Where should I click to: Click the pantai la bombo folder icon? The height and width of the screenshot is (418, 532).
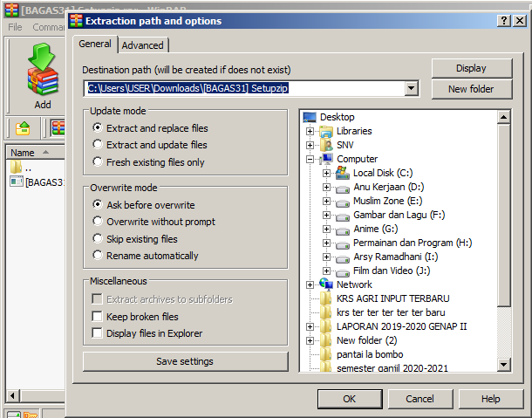coord(326,354)
